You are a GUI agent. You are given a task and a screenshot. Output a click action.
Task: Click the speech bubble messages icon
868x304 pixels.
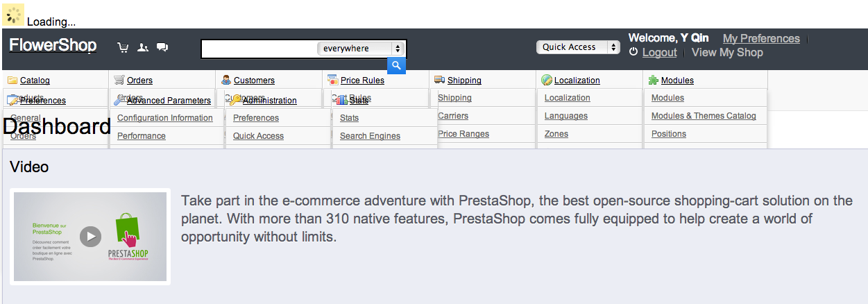pos(162,48)
